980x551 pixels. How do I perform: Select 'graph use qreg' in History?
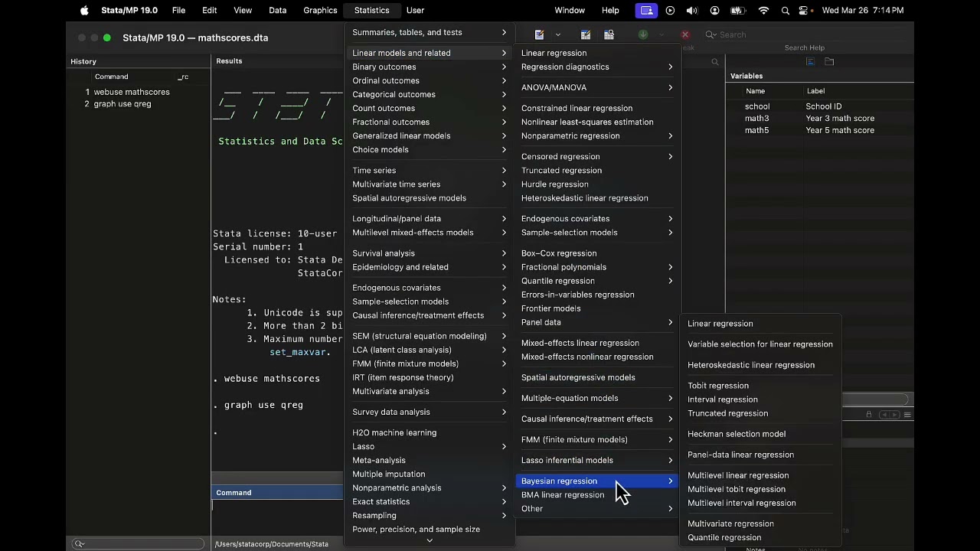click(x=137, y=104)
